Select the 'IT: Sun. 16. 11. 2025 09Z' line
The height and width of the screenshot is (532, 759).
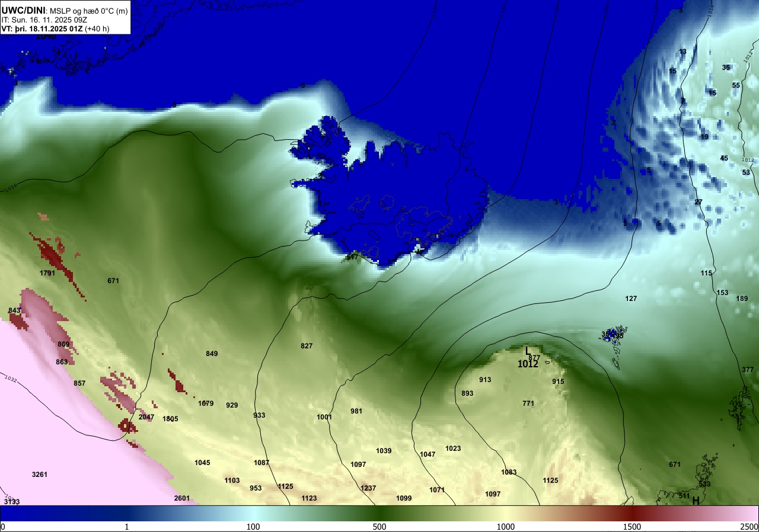pos(44,19)
